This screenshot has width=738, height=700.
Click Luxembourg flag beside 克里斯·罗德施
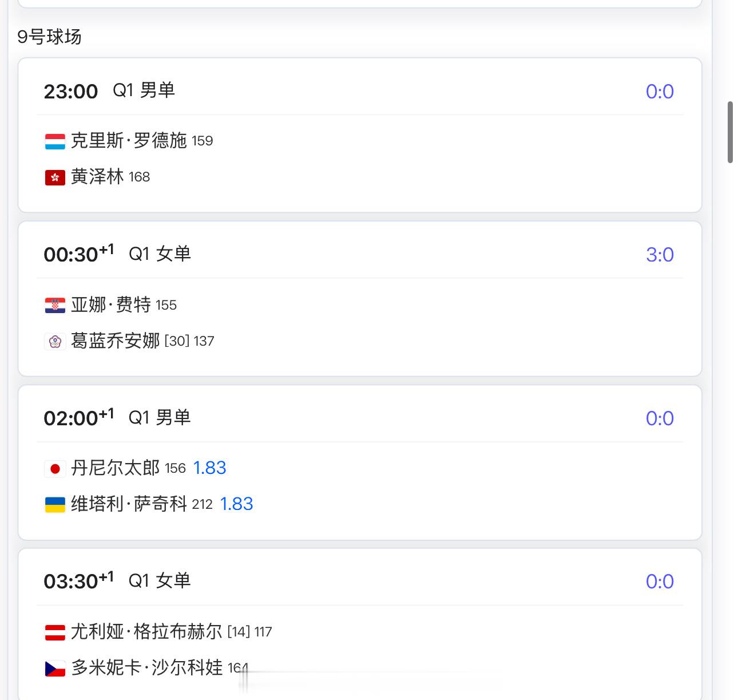55,141
